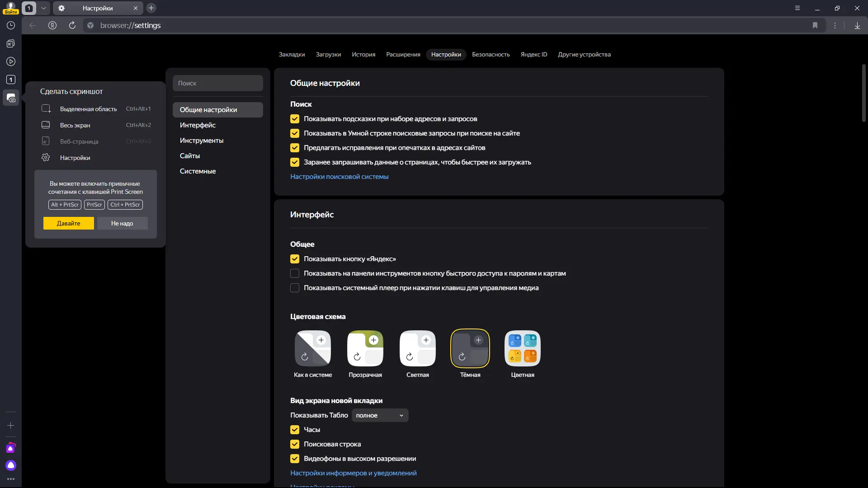Viewport: 868px width, 488px height.
Task: Expand tab list chevron in title bar
Action: click(43, 8)
